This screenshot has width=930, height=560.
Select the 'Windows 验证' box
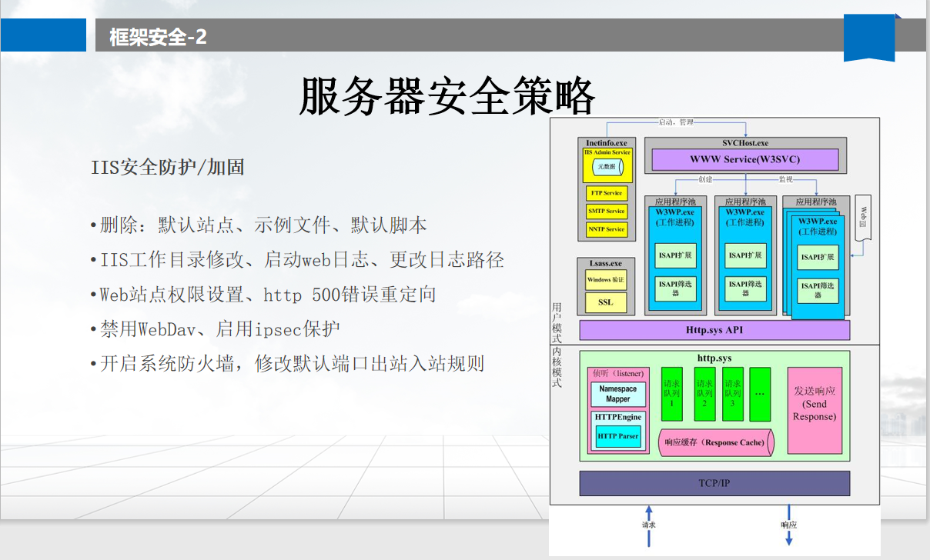(x=606, y=280)
